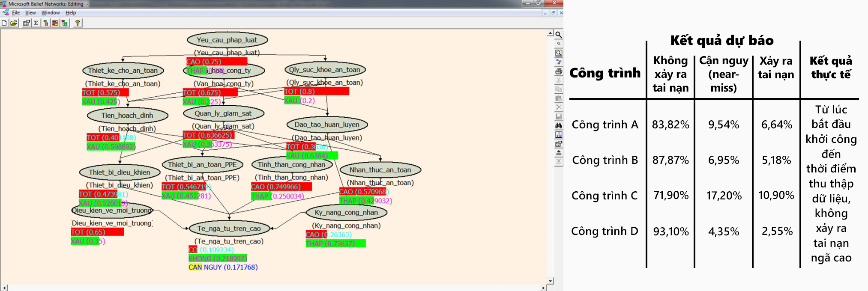The height and width of the screenshot is (291, 868).
Task: Open the Help menu
Action: pos(71,13)
